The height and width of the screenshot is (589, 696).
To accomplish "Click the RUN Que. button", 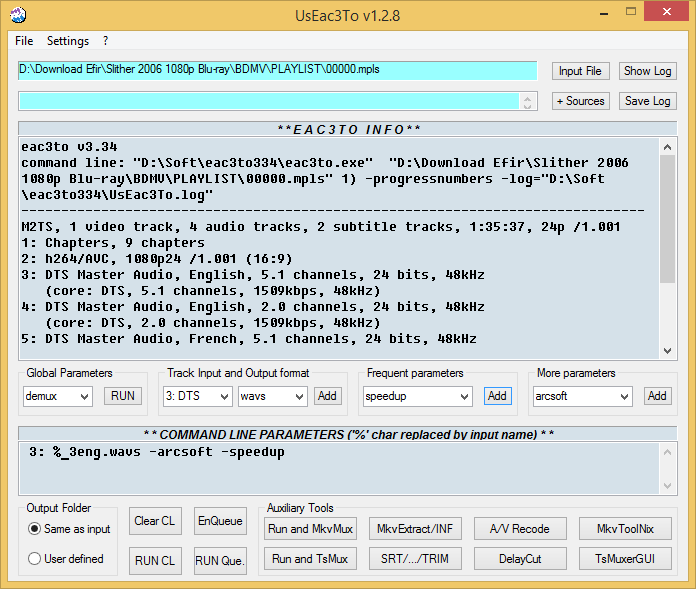I will pos(220,561).
